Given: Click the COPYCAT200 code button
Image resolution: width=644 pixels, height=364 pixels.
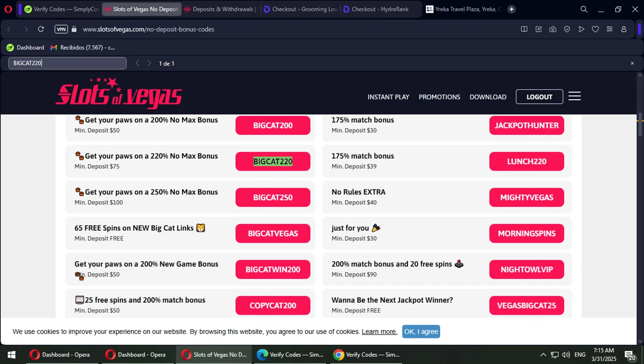Looking at the screenshot, I should [x=273, y=306].
